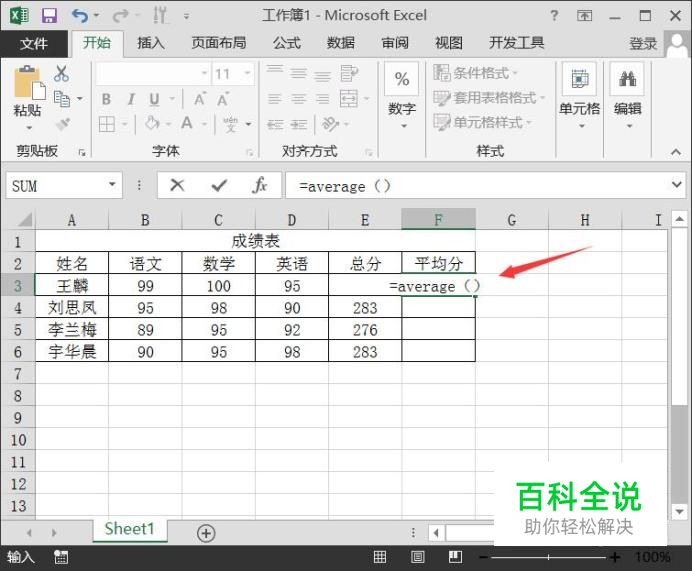
Task: Open the 编辑 editing dropdown
Action: tap(628, 97)
